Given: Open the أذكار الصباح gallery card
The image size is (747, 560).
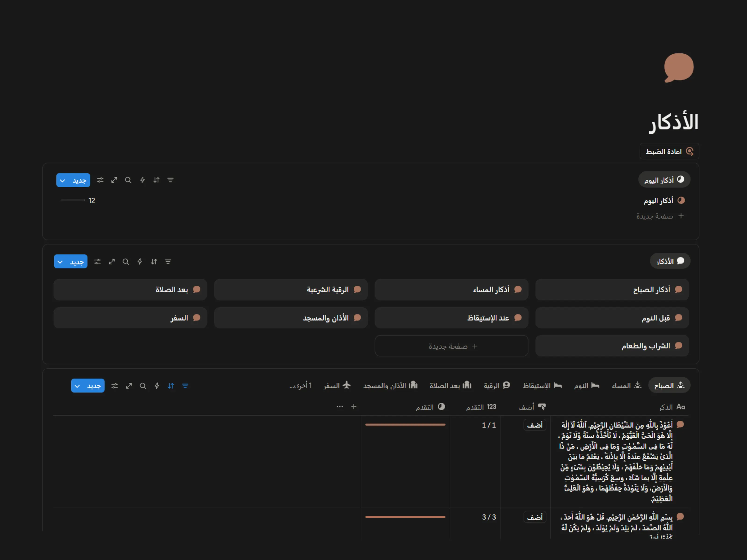Looking at the screenshot, I should click(x=612, y=290).
